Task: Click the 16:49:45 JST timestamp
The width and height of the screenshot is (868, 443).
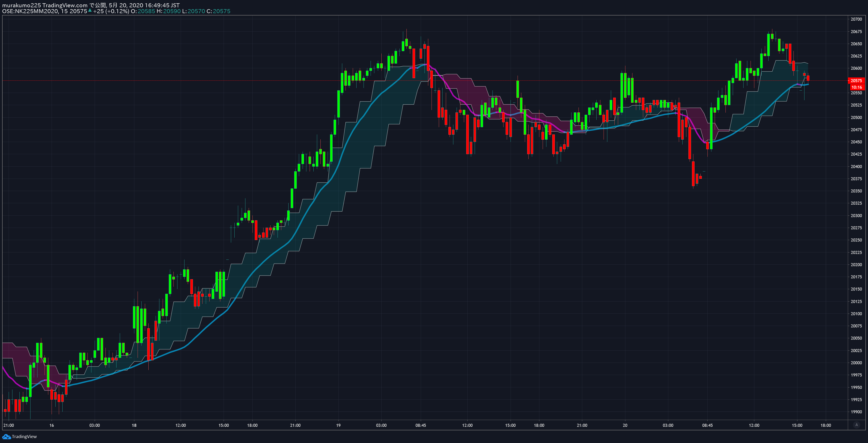Action: [x=162, y=5]
